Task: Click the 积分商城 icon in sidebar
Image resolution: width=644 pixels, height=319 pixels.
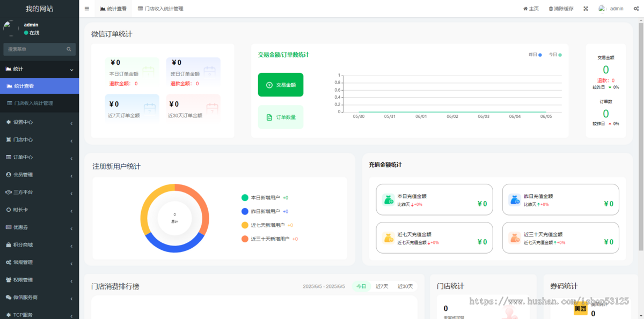Action: (x=9, y=245)
